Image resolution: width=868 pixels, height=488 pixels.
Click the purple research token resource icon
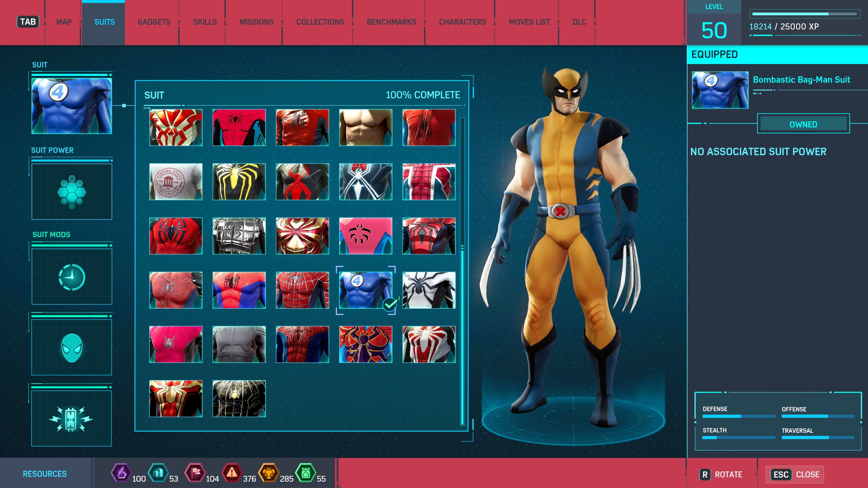point(121,473)
